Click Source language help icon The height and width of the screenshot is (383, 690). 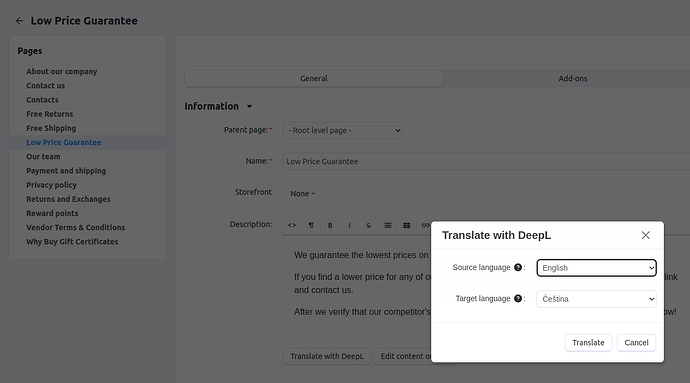pyautogui.click(x=518, y=267)
